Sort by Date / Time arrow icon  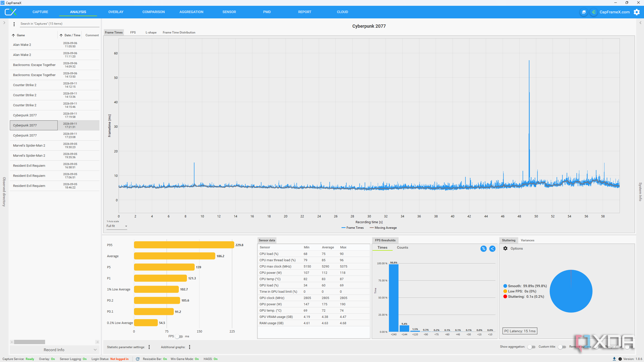pos(61,35)
